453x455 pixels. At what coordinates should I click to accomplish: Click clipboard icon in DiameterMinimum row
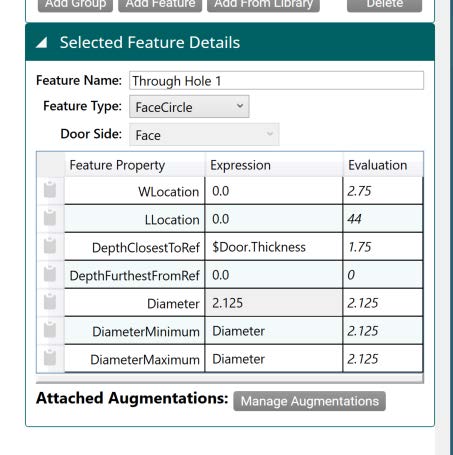coord(50,330)
